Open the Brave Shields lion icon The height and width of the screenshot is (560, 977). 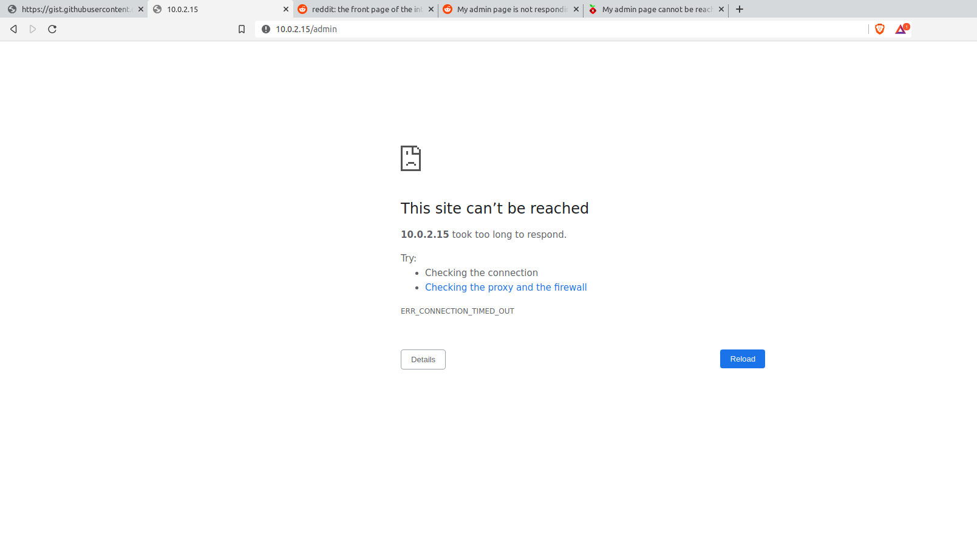pyautogui.click(x=880, y=29)
